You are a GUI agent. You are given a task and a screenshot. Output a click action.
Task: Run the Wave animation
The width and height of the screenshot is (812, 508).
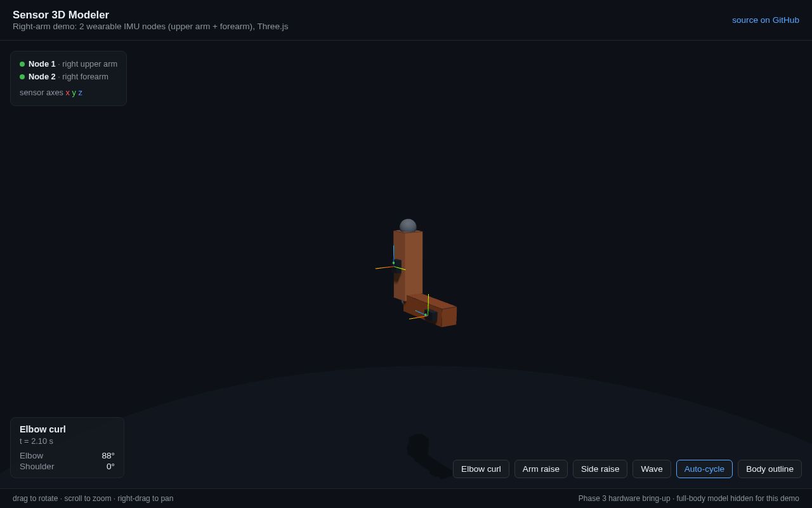point(652,469)
